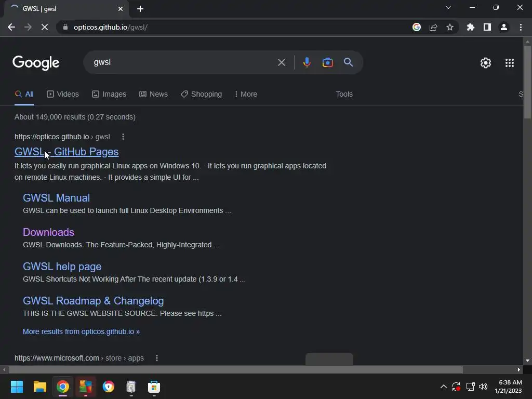Search by image camera icon
The height and width of the screenshot is (399, 532).
pos(327,62)
